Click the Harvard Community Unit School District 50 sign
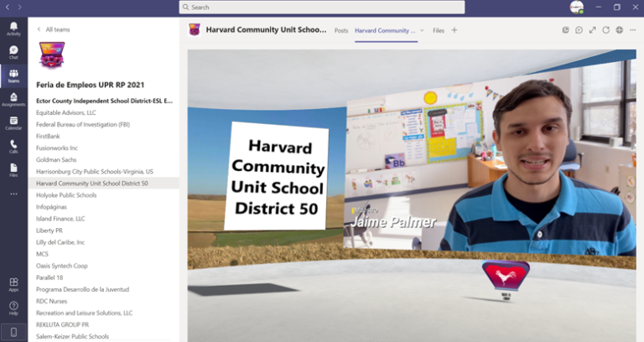The width and height of the screenshot is (644, 342). pyautogui.click(x=277, y=177)
